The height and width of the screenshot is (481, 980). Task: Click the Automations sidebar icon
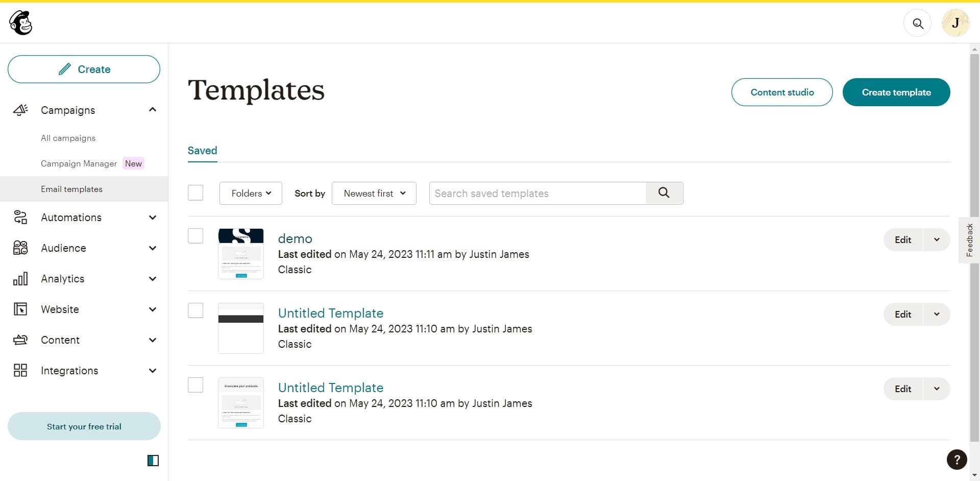(20, 218)
